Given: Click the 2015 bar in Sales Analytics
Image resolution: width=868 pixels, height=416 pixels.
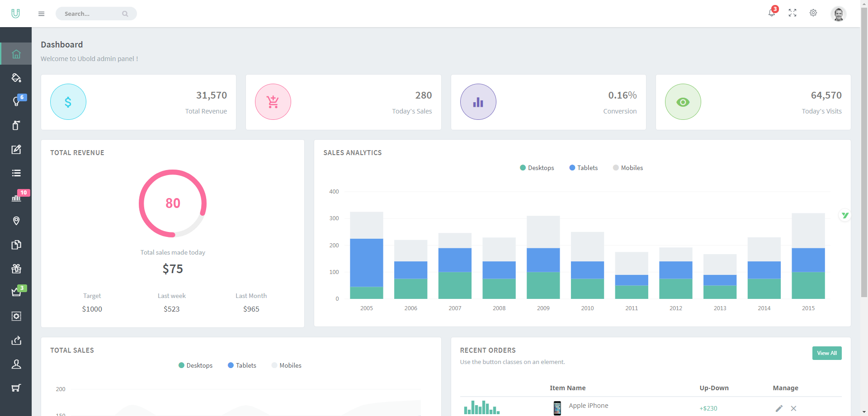Looking at the screenshot, I should coord(808,256).
